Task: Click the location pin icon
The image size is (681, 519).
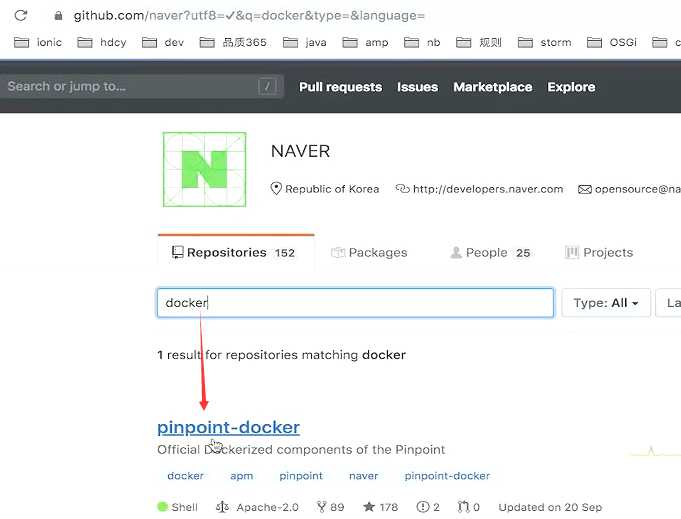Action: [276, 188]
